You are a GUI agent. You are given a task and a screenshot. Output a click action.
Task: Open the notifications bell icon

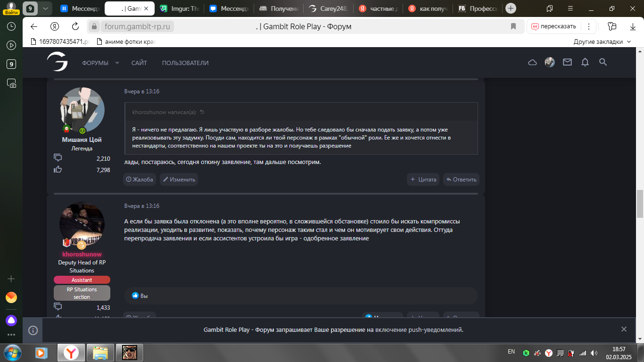click(585, 62)
